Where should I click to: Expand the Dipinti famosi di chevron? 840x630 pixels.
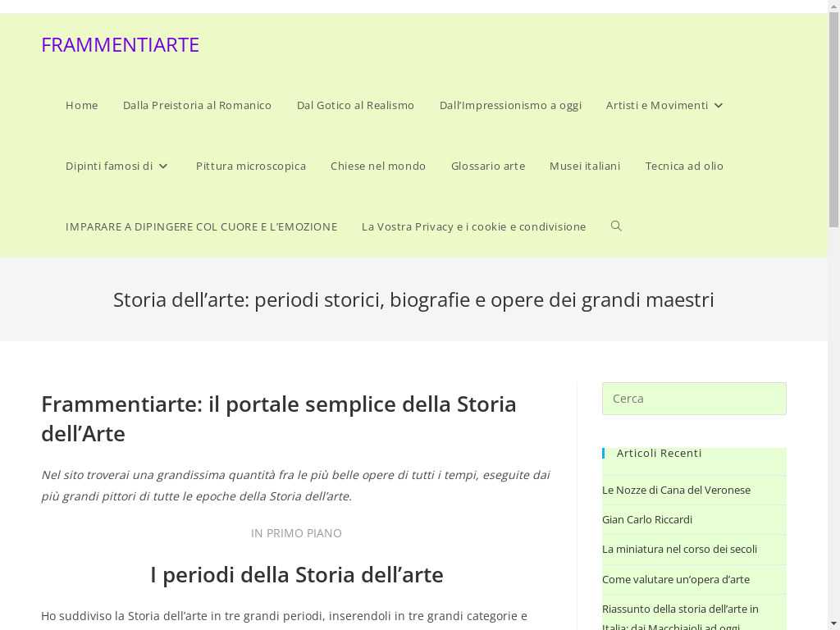tap(163, 166)
